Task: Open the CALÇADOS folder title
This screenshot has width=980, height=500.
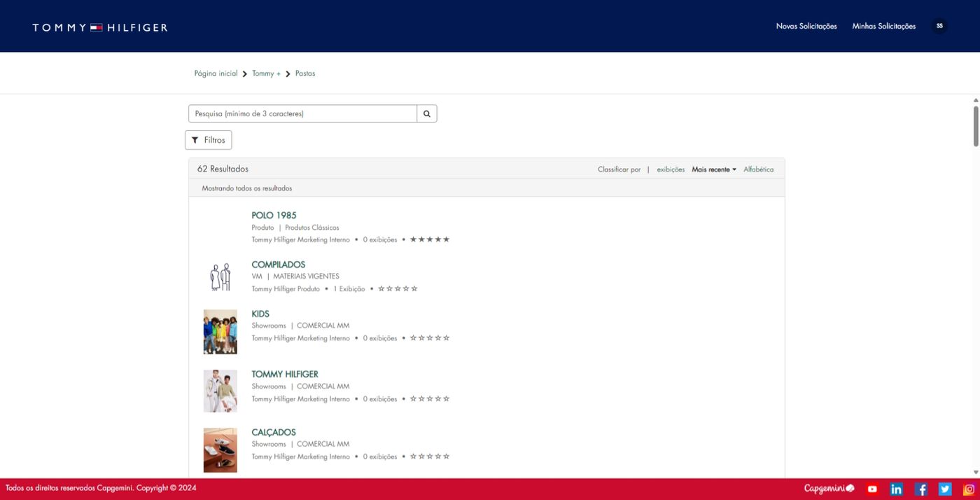Action: click(274, 432)
